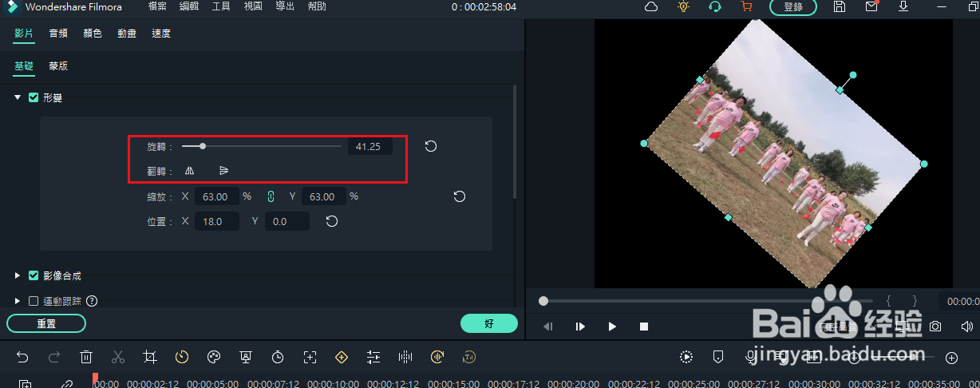
Task: Open the 導出 menu
Action: tap(285, 6)
